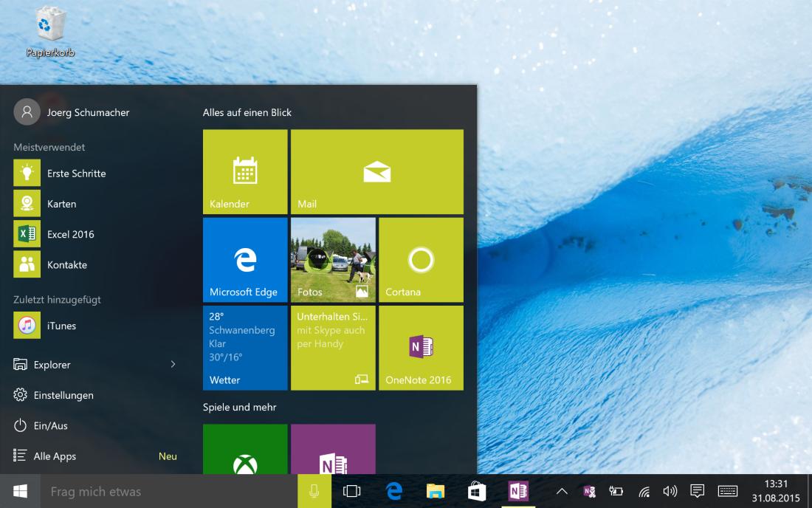Launch Edge from the taskbar
Image resolution: width=812 pixels, height=508 pixels.
(x=394, y=491)
